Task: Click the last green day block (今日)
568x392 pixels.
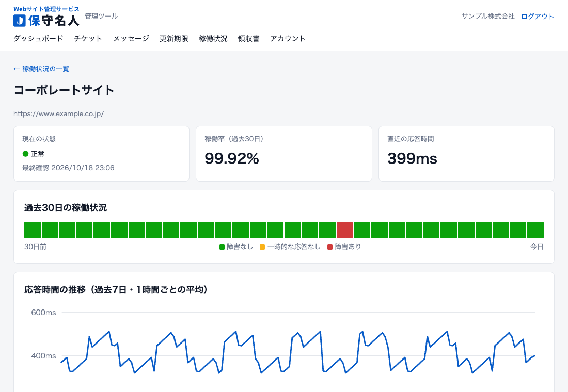Action: pyautogui.click(x=535, y=230)
